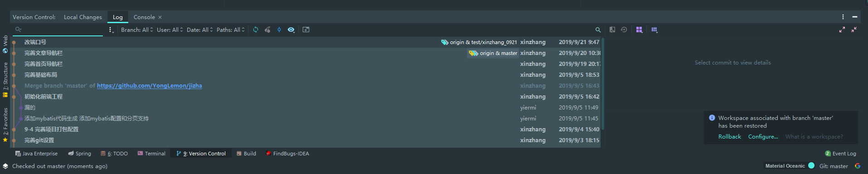
Task: Click the Rollback link in notification
Action: [x=730, y=137]
